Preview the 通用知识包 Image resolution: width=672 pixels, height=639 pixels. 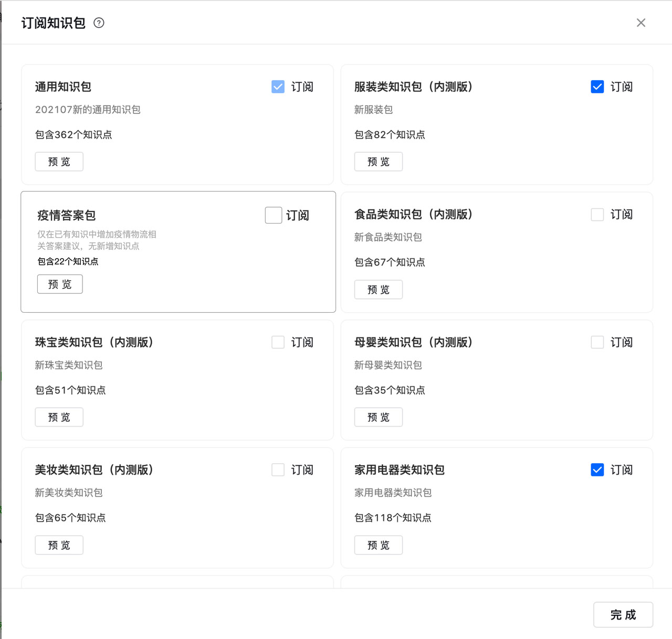point(59,162)
